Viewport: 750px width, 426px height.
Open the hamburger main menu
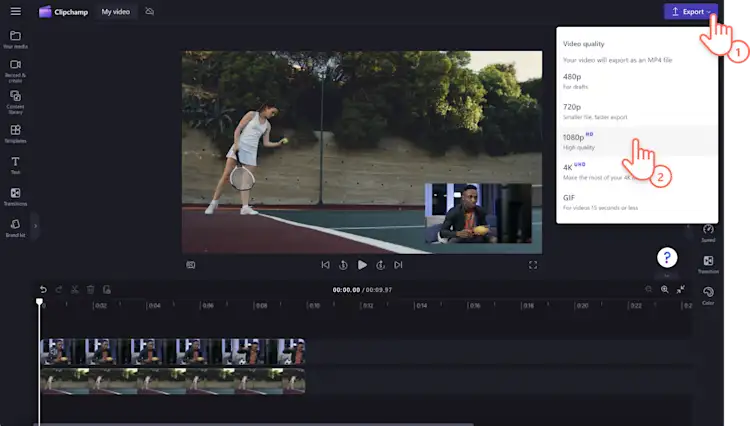(x=15, y=11)
